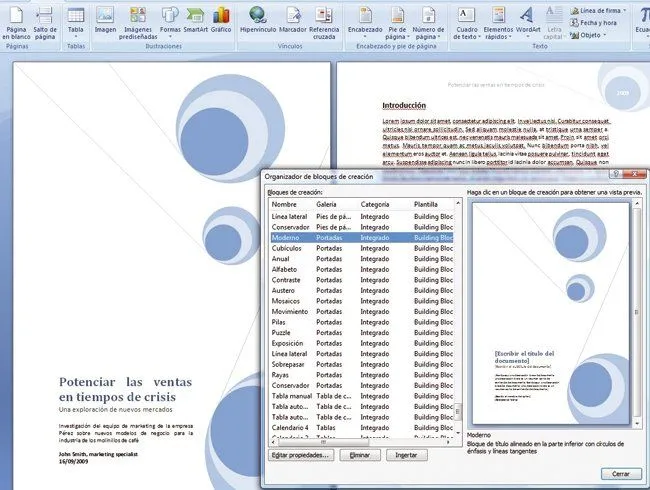The image size is (650, 490).
Task: Insert a bookmark with Marcador
Action: [293, 21]
